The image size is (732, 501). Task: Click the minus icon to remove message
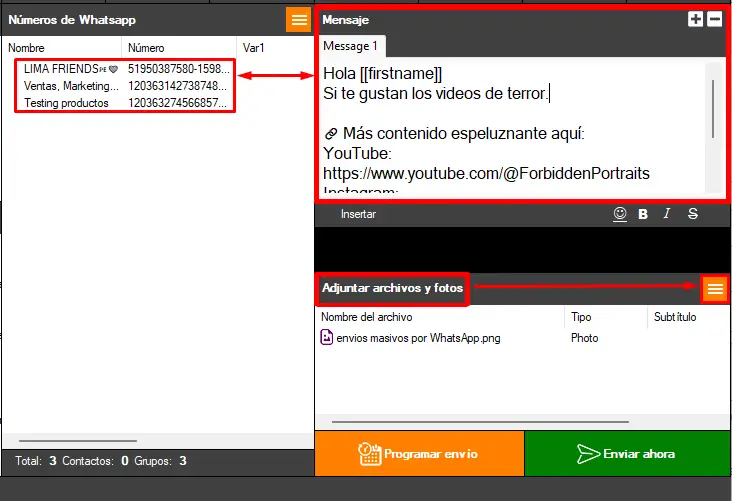[714, 19]
